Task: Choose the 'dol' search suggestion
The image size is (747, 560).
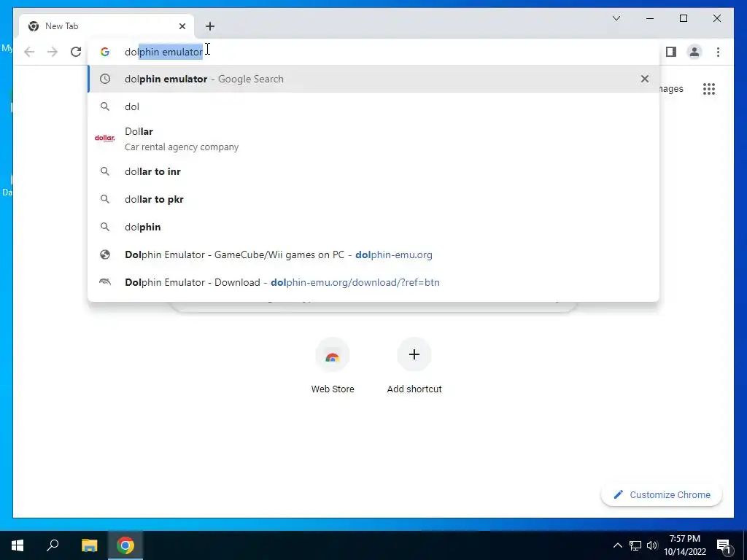Action: 373,106
